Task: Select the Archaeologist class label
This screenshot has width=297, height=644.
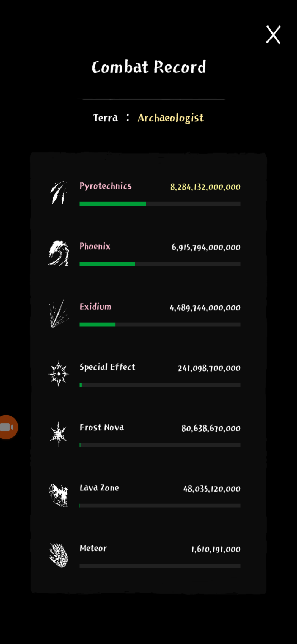Action: [x=170, y=118]
